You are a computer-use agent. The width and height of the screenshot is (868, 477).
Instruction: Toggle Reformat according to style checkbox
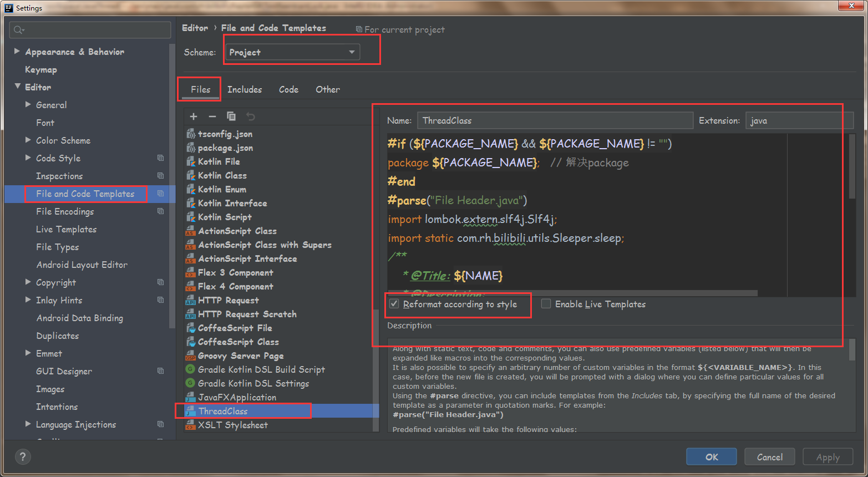[394, 304]
